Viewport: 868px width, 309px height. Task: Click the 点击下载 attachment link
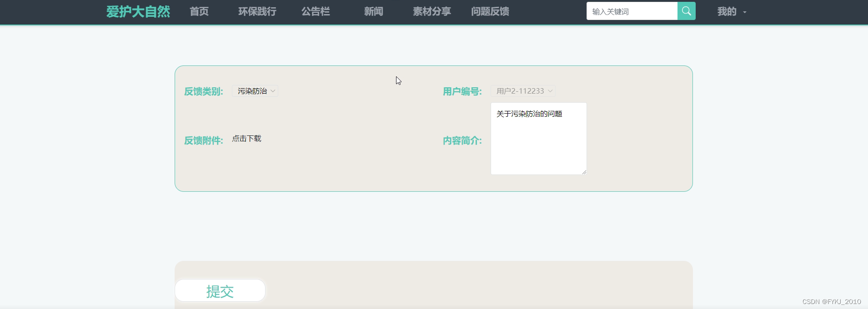pyautogui.click(x=246, y=139)
